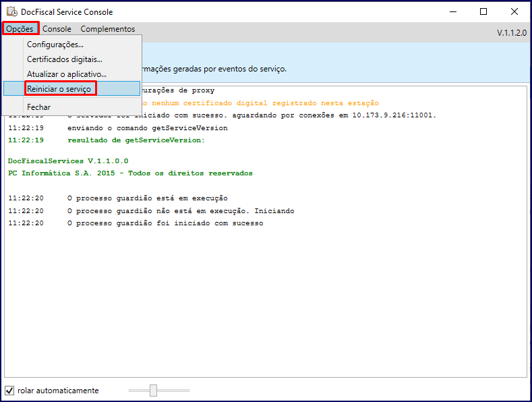Minimize the DocFiscal Service Console window
Viewport: 532px width, 402px height.
(453, 11)
